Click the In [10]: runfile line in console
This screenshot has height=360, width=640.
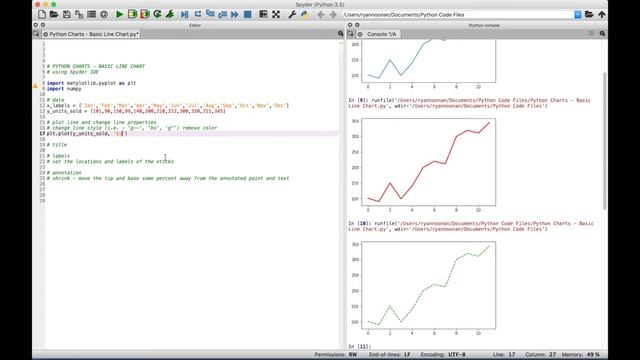coord(471,226)
